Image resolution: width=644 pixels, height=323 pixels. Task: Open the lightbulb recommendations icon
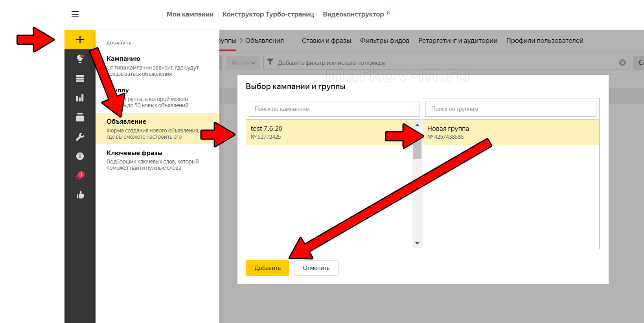coord(80,59)
